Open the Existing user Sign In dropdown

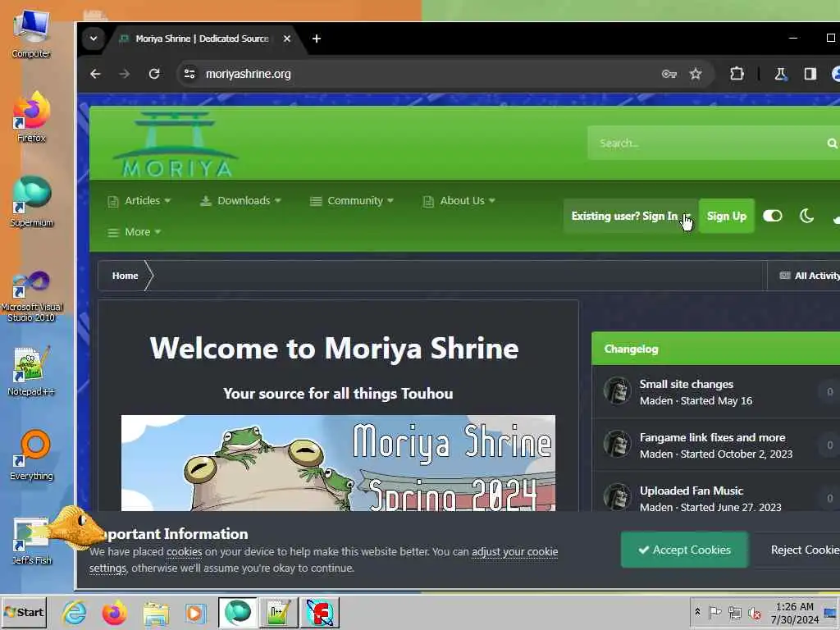click(x=631, y=216)
